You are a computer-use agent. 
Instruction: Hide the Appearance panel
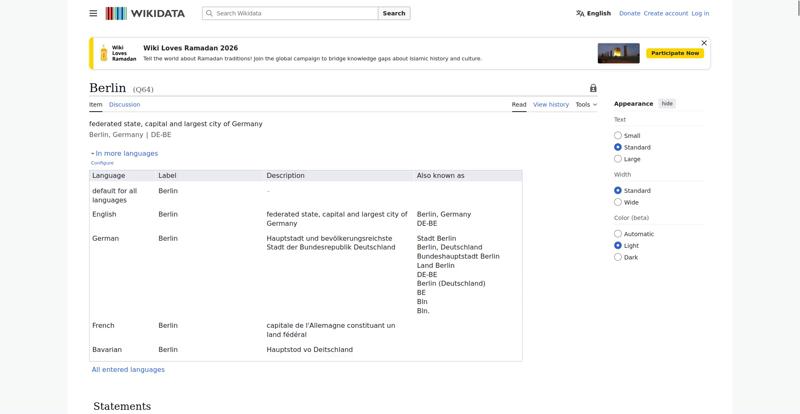(667, 103)
